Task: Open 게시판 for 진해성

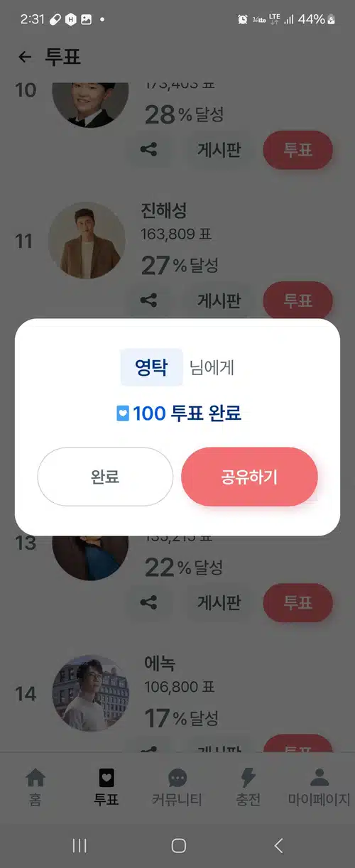Action: coord(219,300)
